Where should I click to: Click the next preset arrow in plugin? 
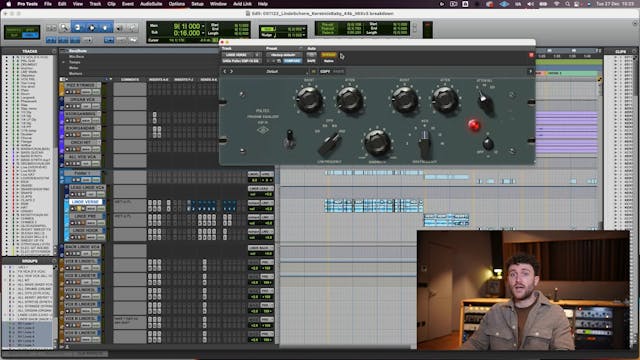[231, 71]
